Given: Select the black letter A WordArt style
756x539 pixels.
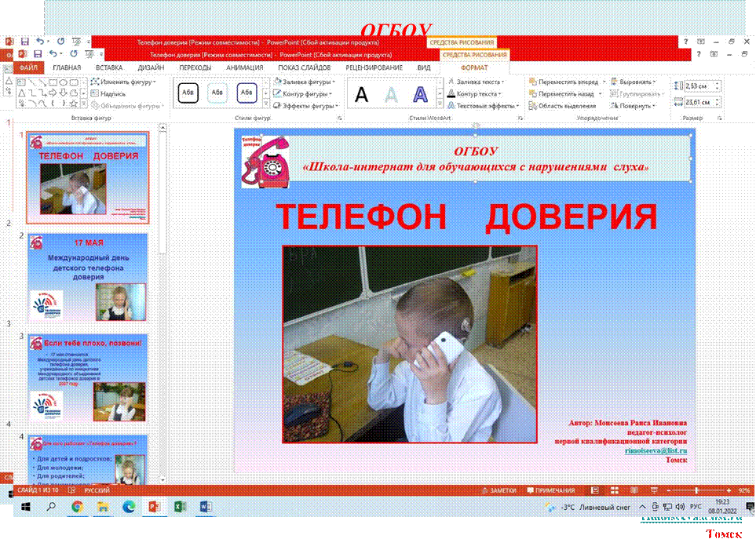Looking at the screenshot, I should click(361, 95).
